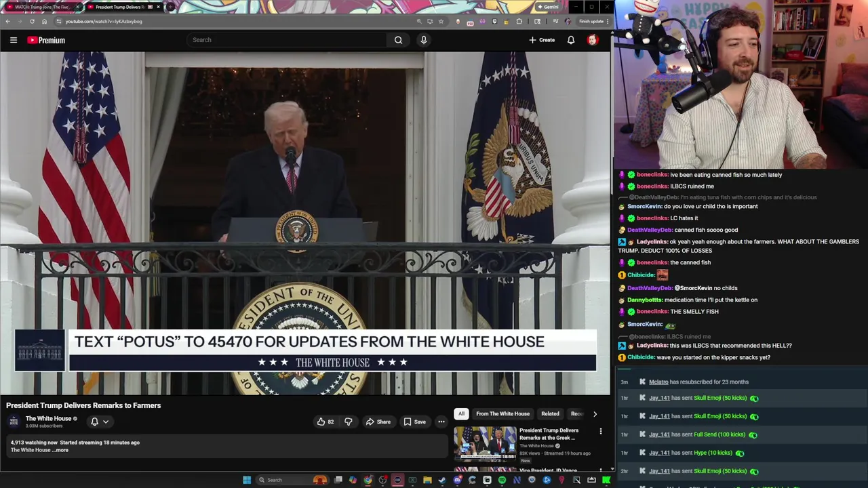Open Task View on the taskbar
The image size is (868, 488).
click(x=338, y=480)
